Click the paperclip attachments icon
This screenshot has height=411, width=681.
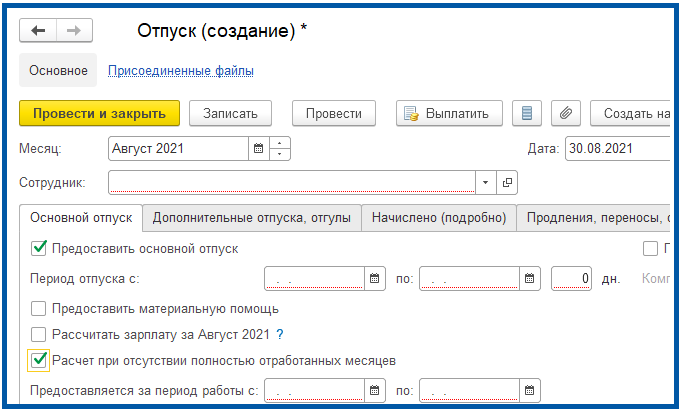tap(564, 113)
